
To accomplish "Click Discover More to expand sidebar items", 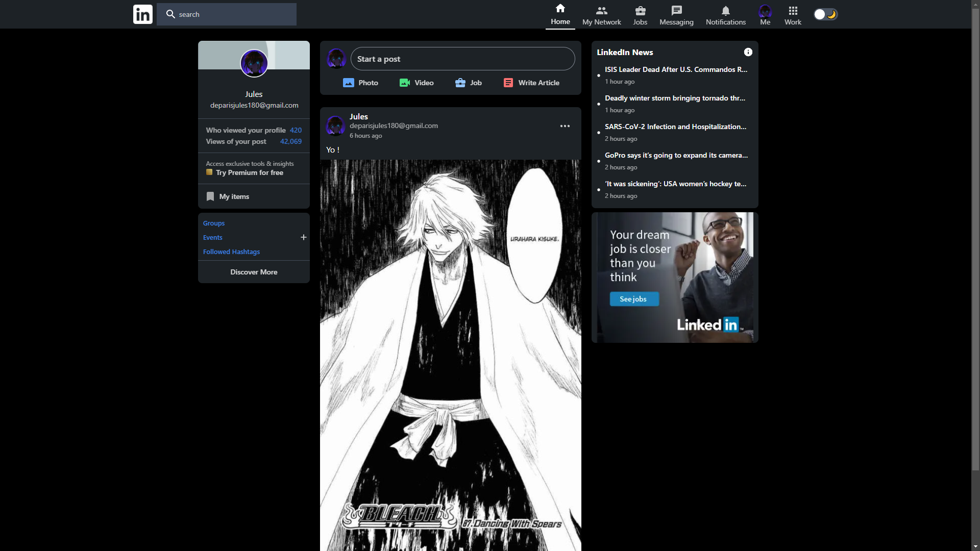I will pyautogui.click(x=254, y=271).
